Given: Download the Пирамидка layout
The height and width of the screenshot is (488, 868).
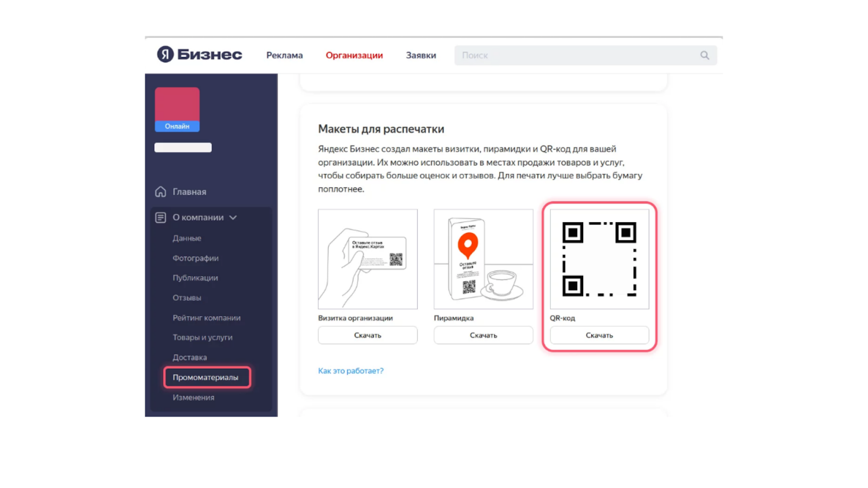Looking at the screenshot, I should click(483, 335).
